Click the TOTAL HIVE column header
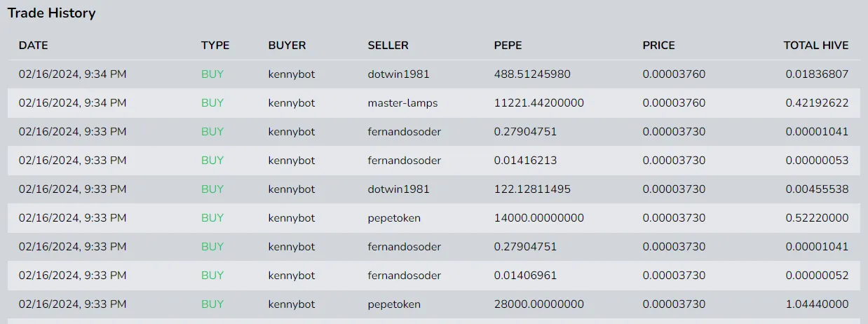The image size is (868, 324). point(816,46)
